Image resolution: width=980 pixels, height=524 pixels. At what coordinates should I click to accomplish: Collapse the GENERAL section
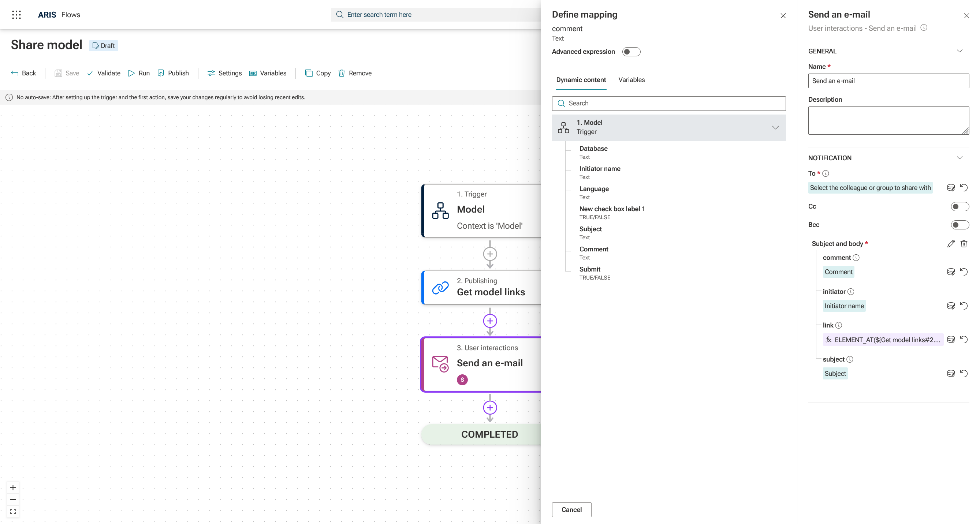pyautogui.click(x=959, y=51)
